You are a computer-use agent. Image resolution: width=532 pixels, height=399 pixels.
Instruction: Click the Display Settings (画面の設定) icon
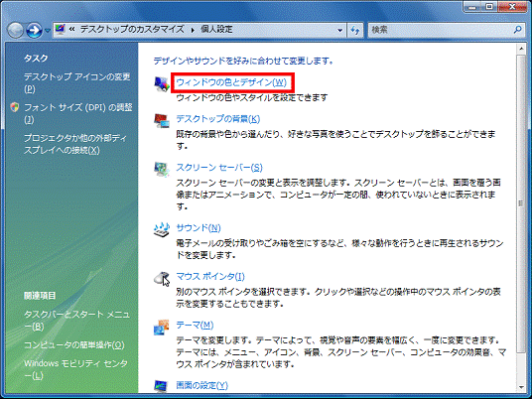(161, 385)
